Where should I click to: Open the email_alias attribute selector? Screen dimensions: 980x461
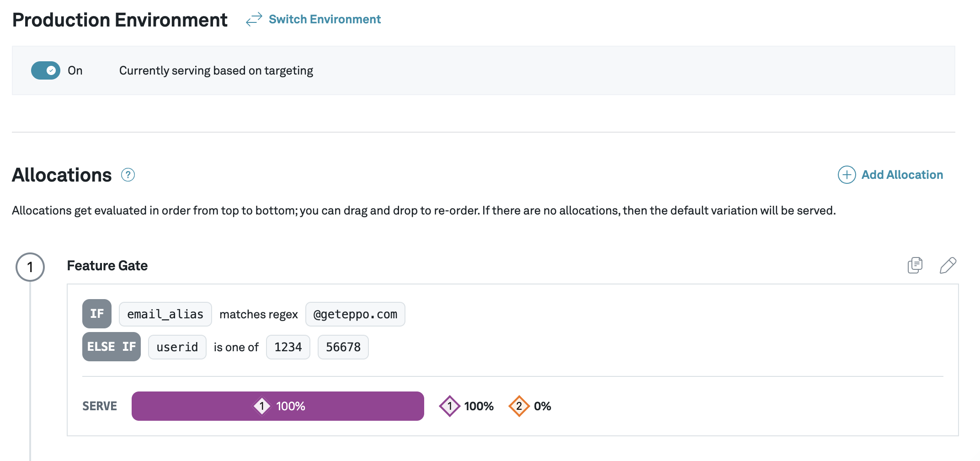coord(165,314)
